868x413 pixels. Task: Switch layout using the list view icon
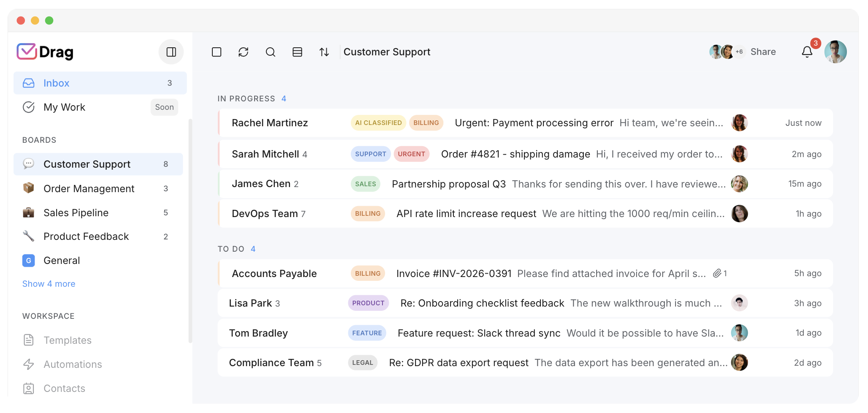point(298,52)
